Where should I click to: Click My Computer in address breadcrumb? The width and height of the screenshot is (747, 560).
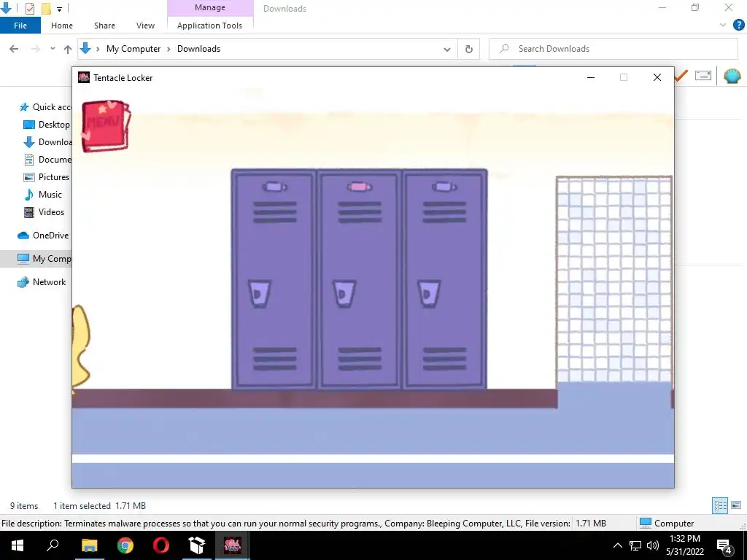click(x=133, y=49)
